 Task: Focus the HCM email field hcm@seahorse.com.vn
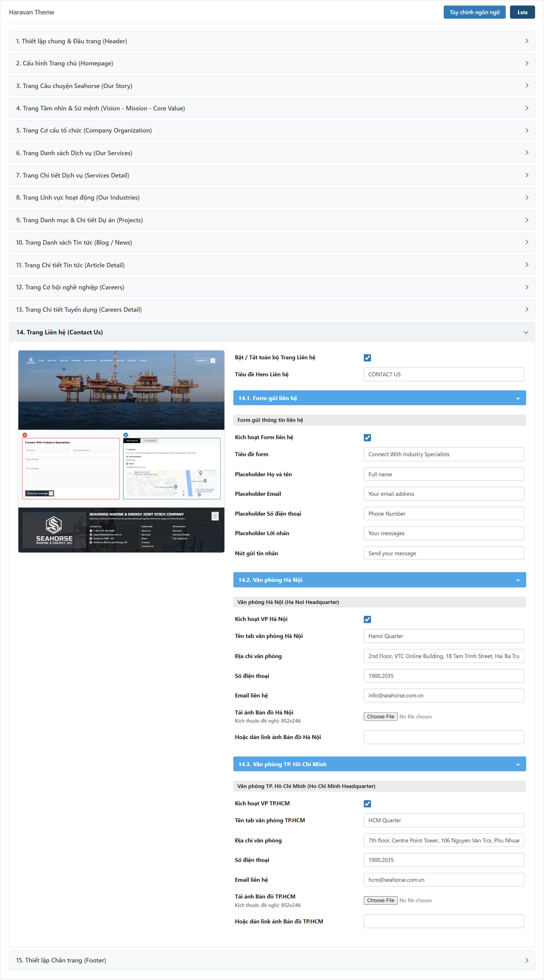pos(444,879)
